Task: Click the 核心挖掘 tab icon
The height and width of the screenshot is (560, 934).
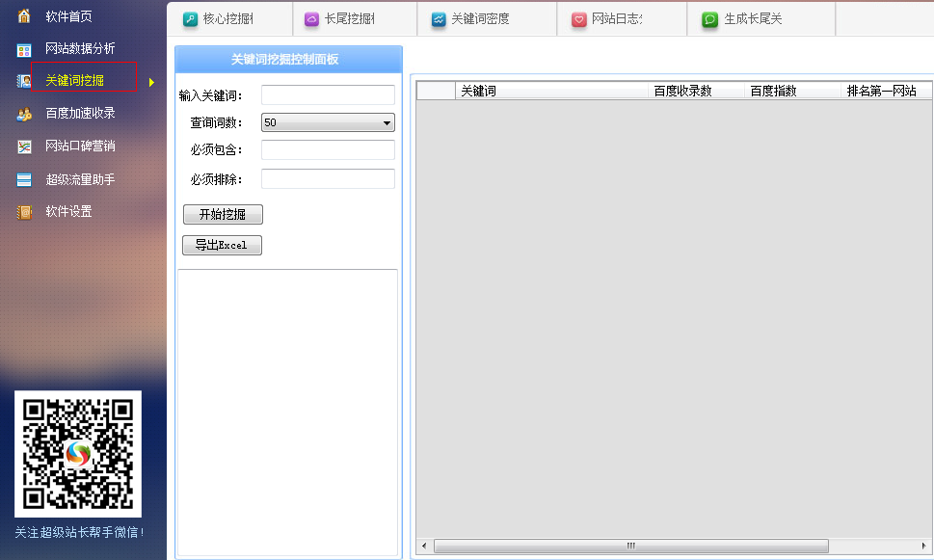Action: coord(190,19)
